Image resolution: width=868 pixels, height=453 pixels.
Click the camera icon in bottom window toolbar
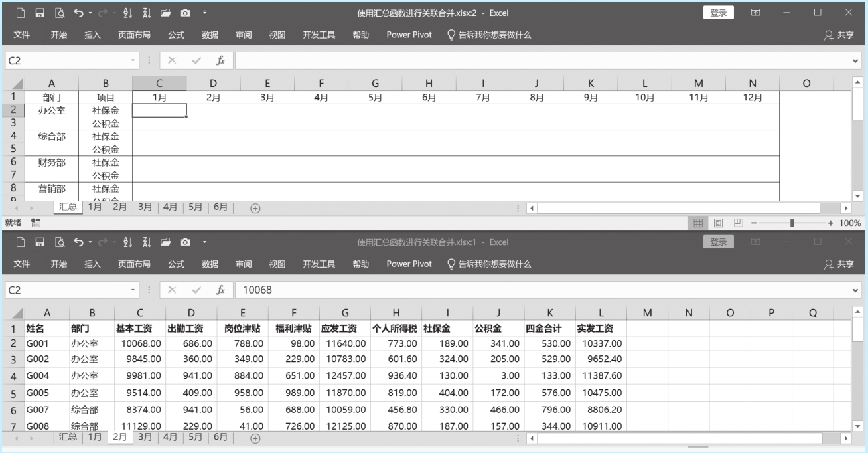[185, 242]
